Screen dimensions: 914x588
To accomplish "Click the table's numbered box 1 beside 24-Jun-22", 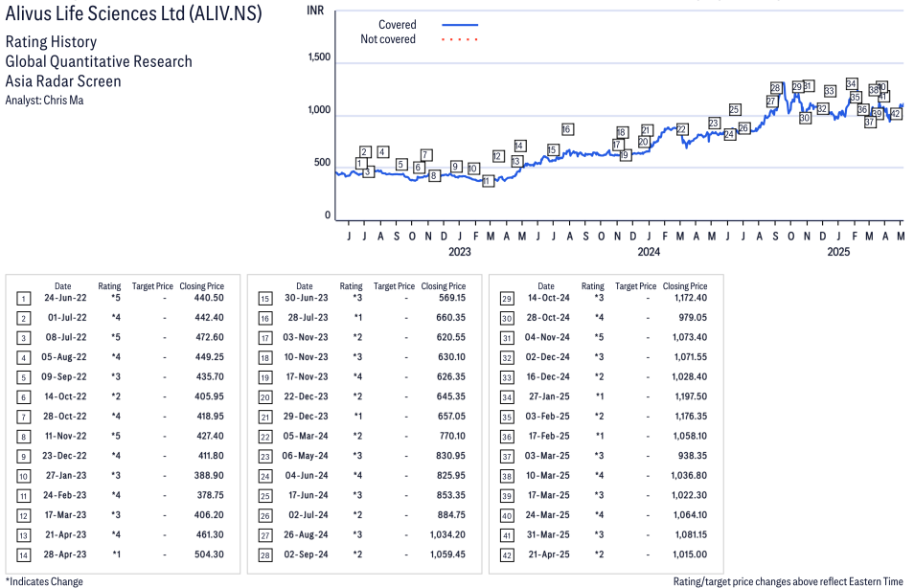I will [23, 299].
